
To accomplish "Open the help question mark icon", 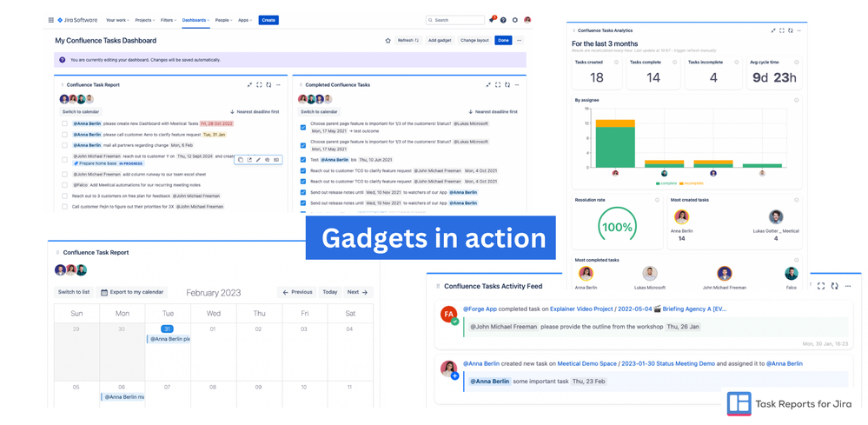I will point(503,20).
